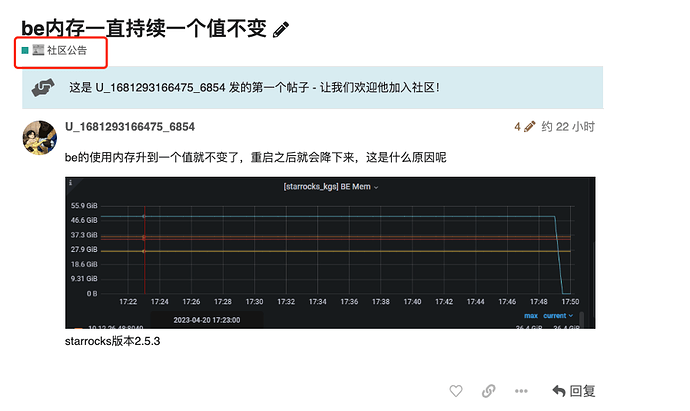Click 回复 to reply to post
This screenshot has width=690, height=411.
[574, 391]
